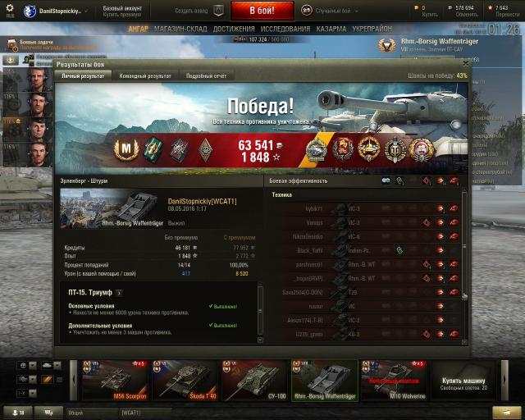Open the settings gear menu
Image resolution: width=525 pixels, height=420 pixels.
click(x=10, y=10)
